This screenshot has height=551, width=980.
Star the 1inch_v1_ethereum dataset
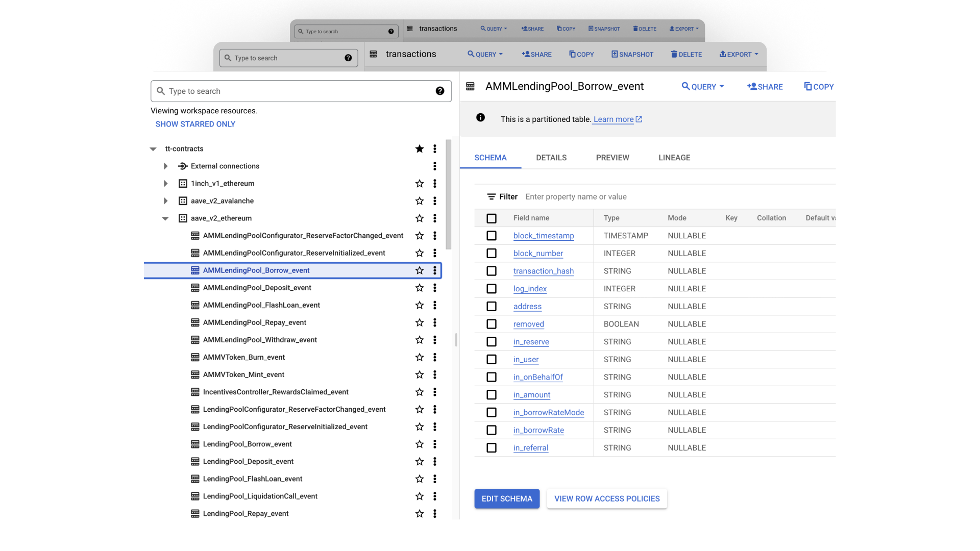[420, 184]
